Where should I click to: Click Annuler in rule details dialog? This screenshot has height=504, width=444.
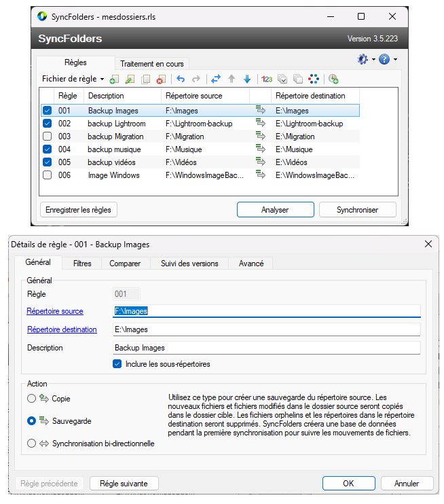[x=407, y=484]
